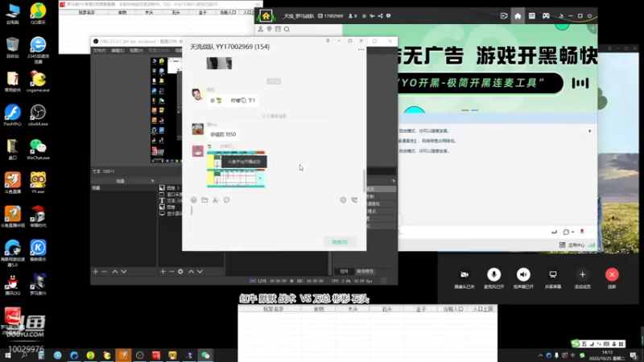
Task: Select the scene entry in OBS scenes list
Action: pyautogui.click(x=124, y=188)
